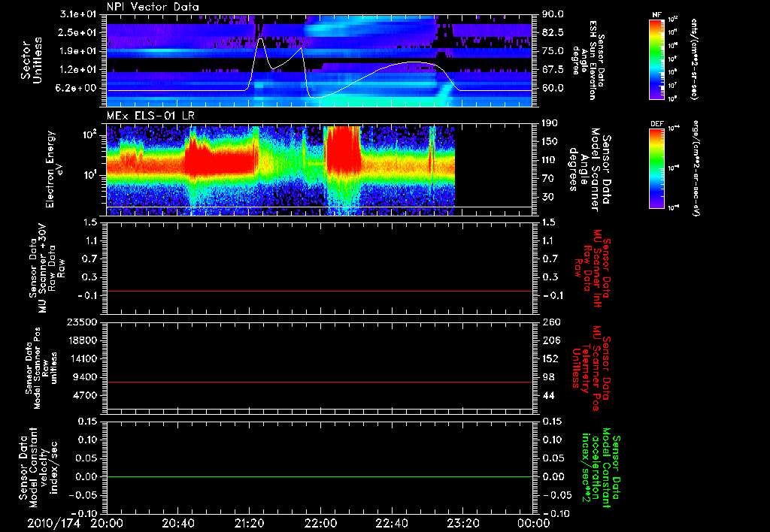Click the 23:20 time tick label

click(462, 524)
